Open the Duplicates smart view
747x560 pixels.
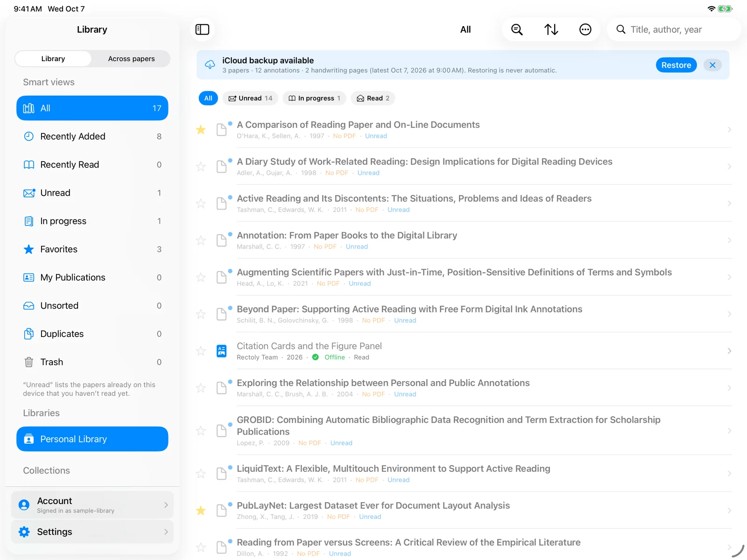(x=92, y=334)
